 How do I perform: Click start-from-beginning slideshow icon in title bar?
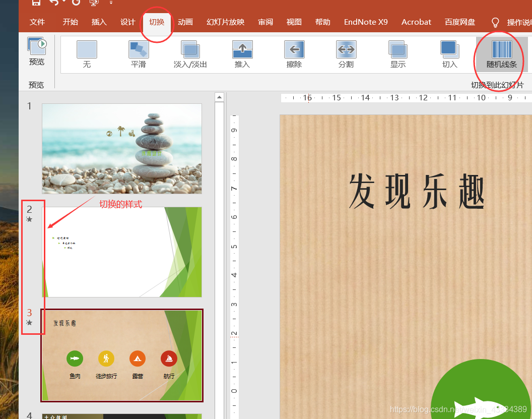(x=94, y=3)
